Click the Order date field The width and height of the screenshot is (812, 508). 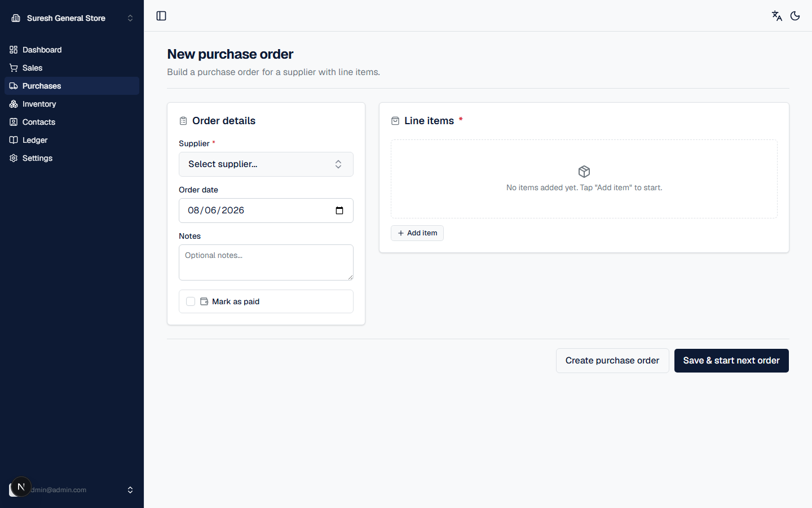[x=266, y=211]
